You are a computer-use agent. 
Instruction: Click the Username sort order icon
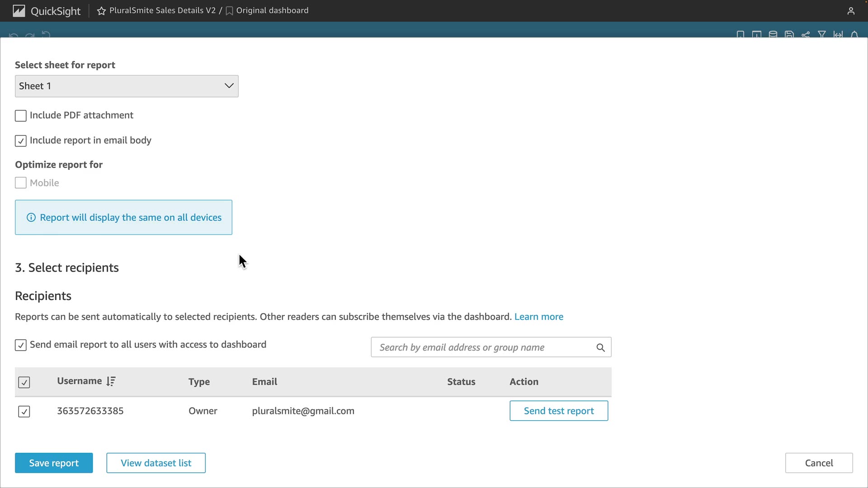(111, 381)
